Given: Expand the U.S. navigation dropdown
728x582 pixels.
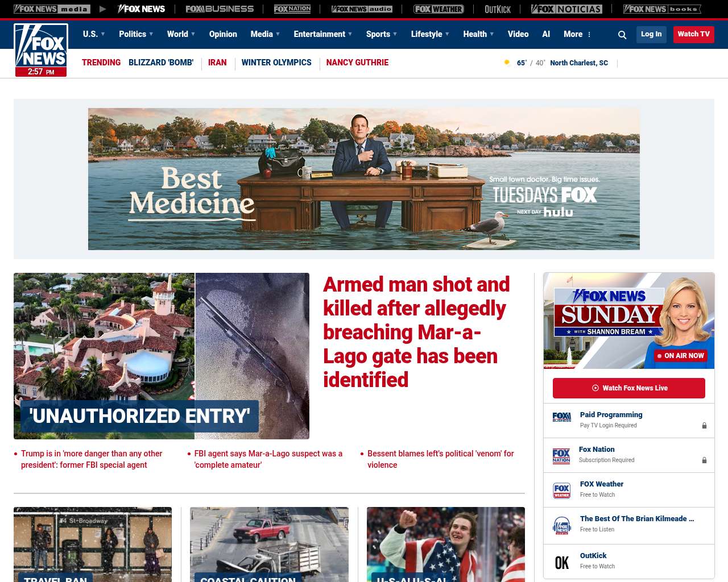Looking at the screenshot, I should click(94, 34).
